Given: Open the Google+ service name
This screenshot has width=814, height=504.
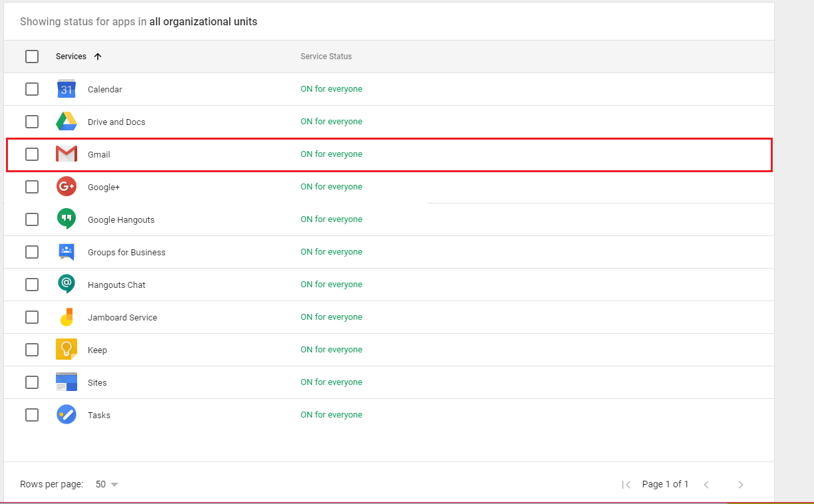Looking at the screenshot, I should 104,188.
